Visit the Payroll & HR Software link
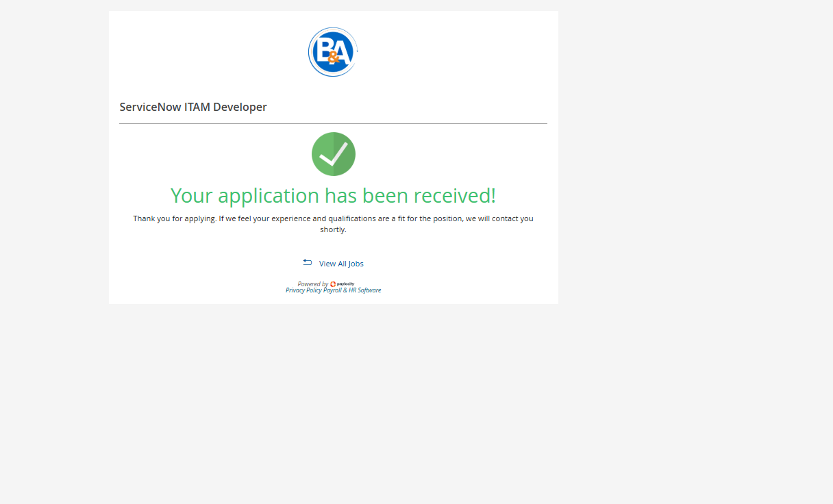The height and width of the screenshot is (504, 833). (x=352, y=290)
